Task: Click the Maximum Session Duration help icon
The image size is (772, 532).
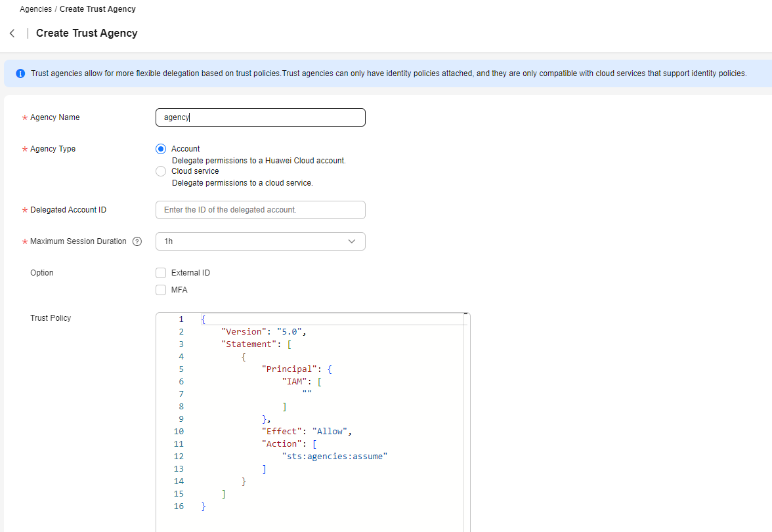Action: pyautogui.click(x=137, y=241)
